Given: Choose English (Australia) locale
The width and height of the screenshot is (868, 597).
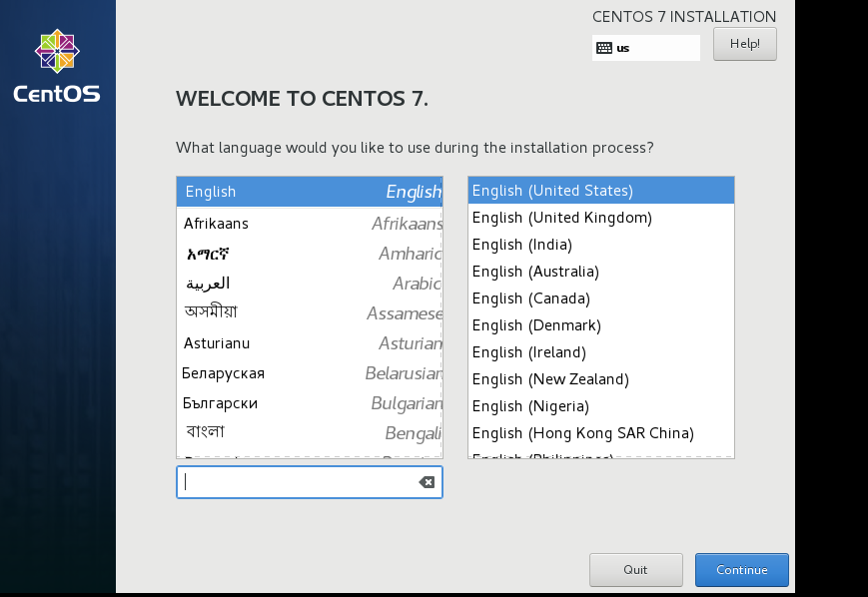Looking at the screenshot, I should click(x=601, y=272).
